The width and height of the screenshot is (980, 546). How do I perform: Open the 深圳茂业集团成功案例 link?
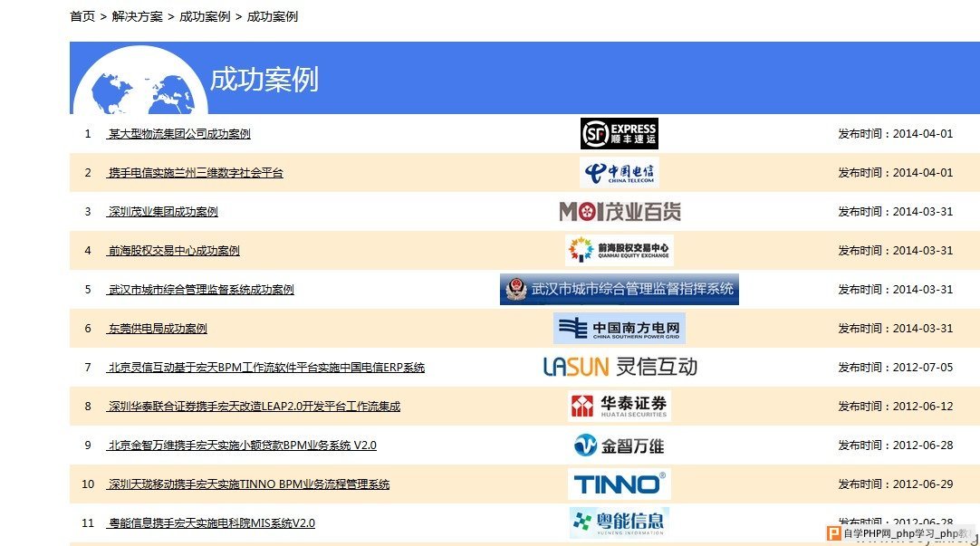[162, 212]
